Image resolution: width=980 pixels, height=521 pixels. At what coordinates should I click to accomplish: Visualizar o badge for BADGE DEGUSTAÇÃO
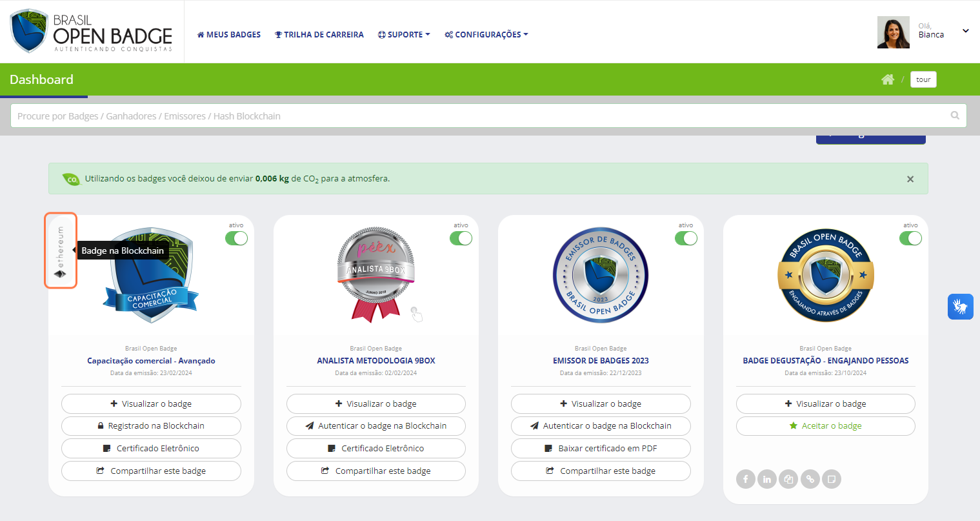[x=826, y=404]
